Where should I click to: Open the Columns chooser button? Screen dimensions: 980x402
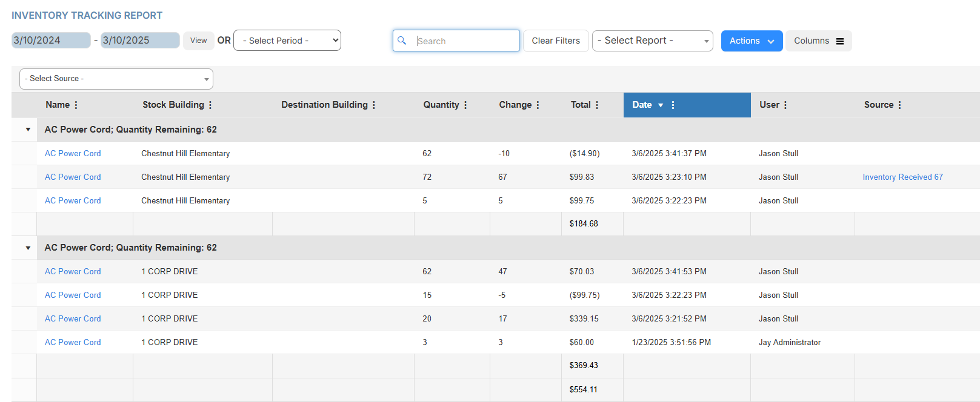click(819, 41)
